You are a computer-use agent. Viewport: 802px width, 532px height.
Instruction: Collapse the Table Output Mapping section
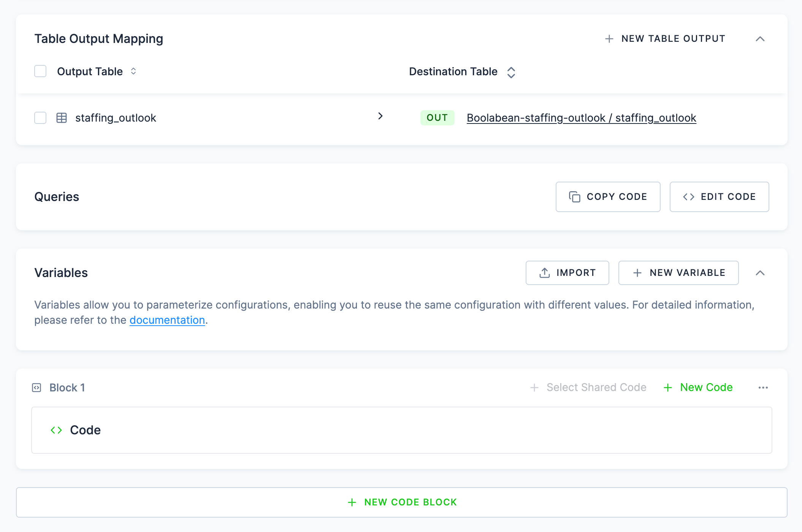pos(760,39)
